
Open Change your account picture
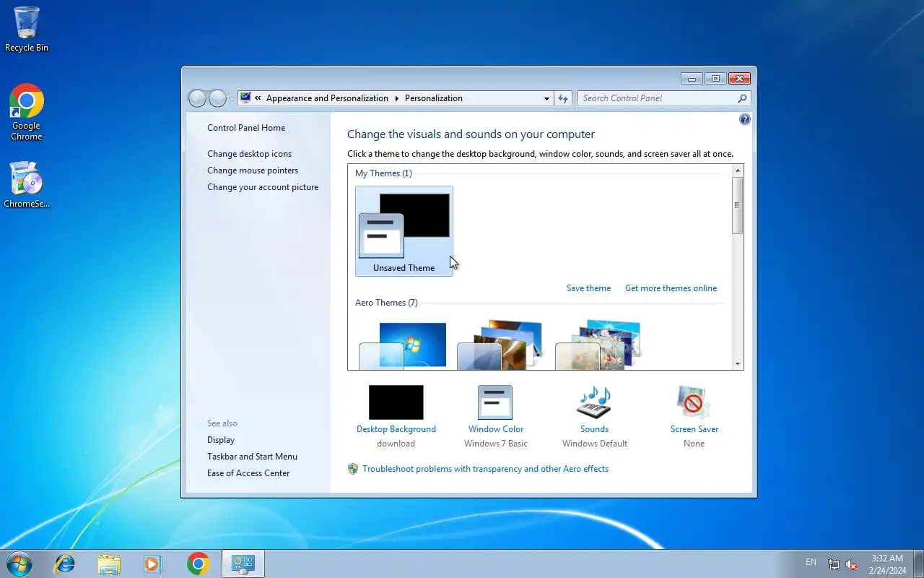click(263, 187)
